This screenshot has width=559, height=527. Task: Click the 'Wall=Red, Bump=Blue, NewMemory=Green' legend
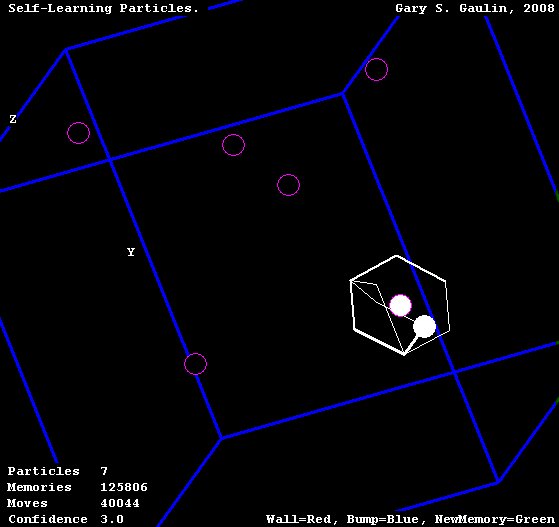[410, 519]
